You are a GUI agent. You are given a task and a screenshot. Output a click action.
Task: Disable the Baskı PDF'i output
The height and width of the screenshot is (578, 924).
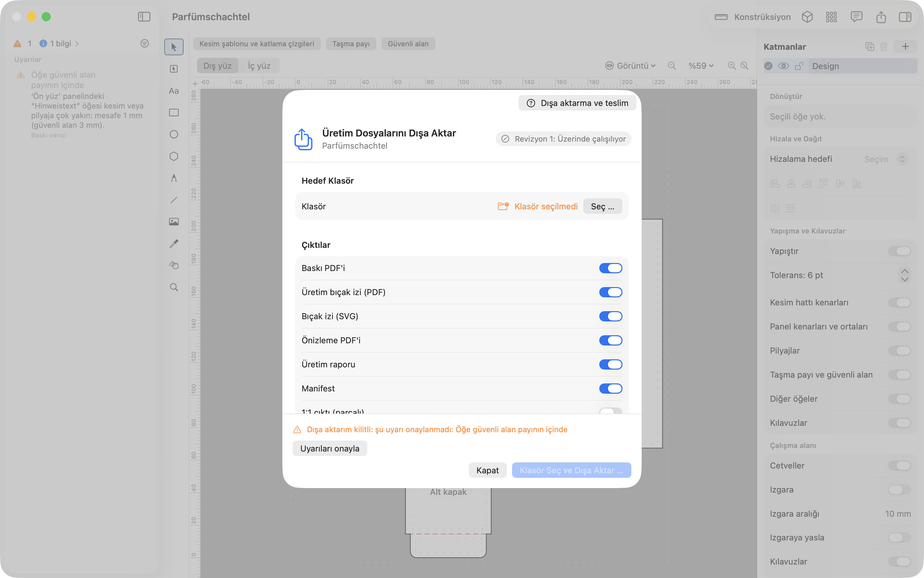click(x=610, y=268)
